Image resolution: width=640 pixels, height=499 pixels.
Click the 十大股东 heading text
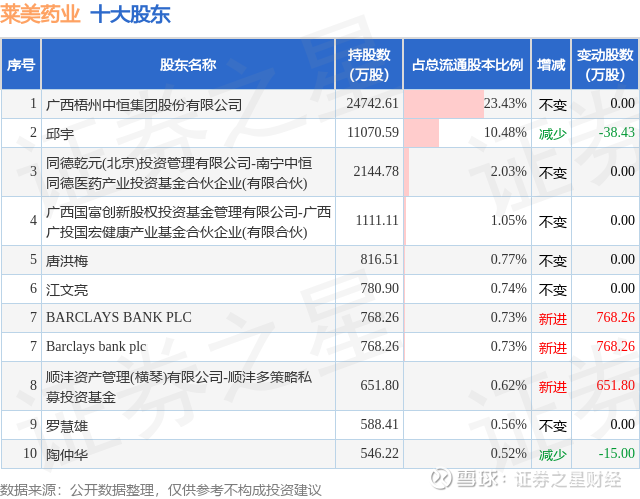tap(130, 15)
